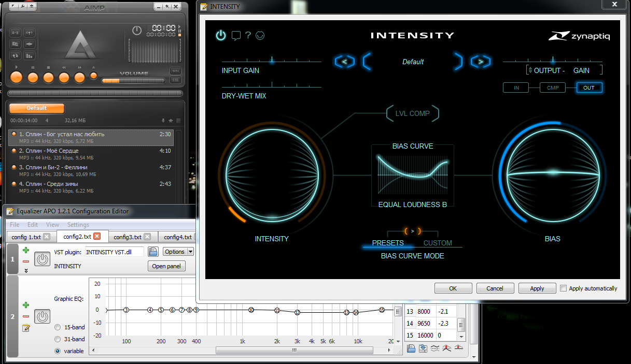Click the VST plugin file browse icon
Image resolution: width=631 pixels, height=364 pixels.
pyautogui.click(x=153, y=252)
